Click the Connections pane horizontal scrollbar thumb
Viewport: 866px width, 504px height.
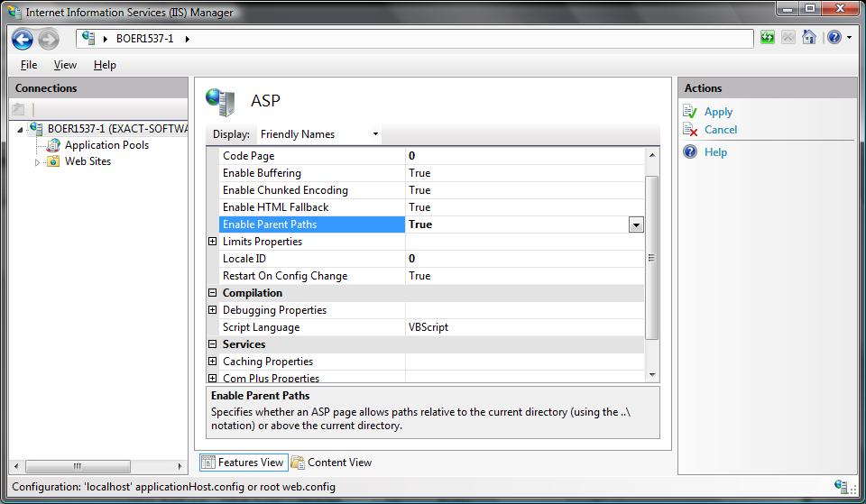[78, 466]
